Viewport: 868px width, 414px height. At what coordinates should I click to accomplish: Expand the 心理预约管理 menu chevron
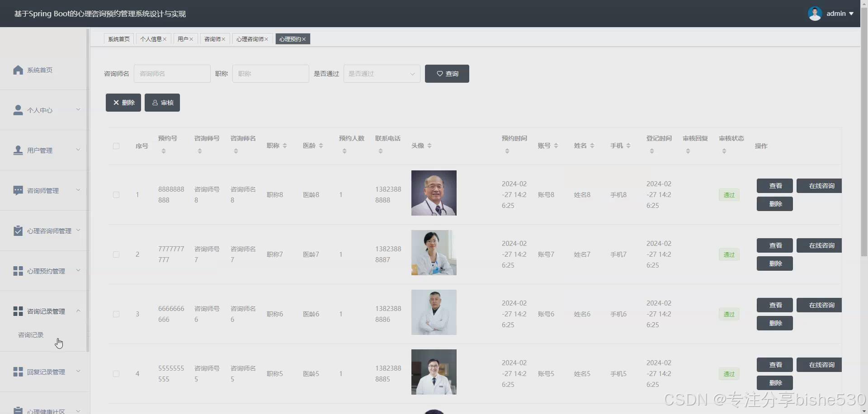(x=78, y=270)
